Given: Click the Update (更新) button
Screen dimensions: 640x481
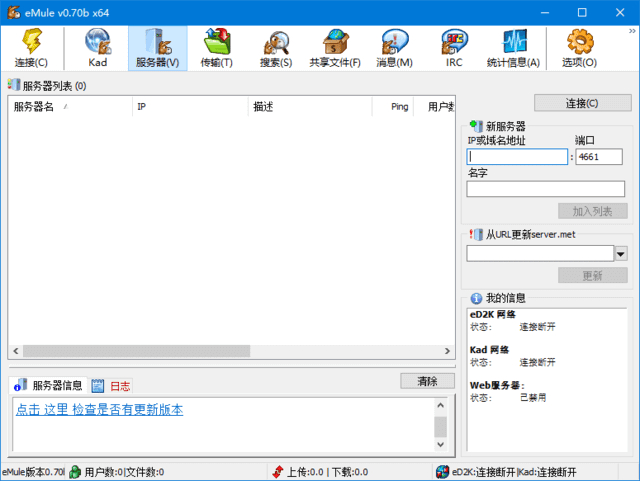Looking at the screenshot, I should point(592,276).
